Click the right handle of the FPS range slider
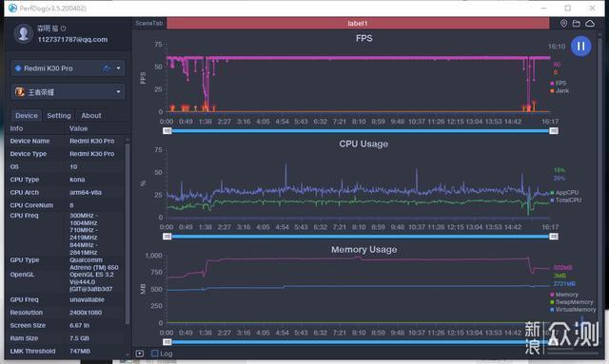Image resolution: width=609 pixels, height=364 pixels. tap(554, 131)
